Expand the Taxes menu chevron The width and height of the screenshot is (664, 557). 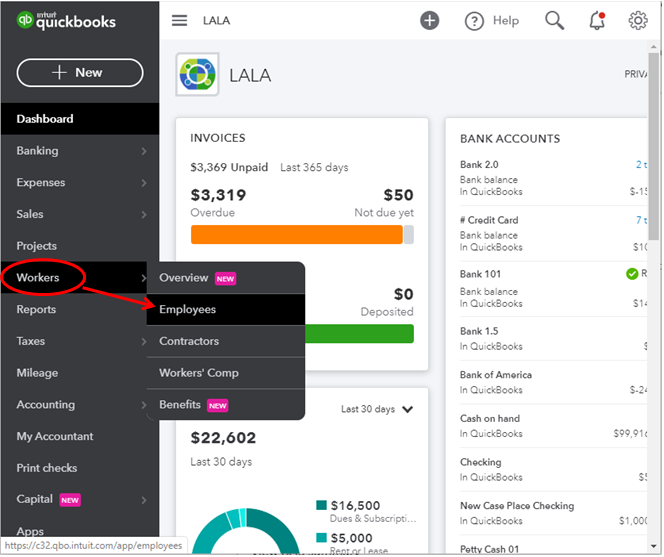[144, 342]
